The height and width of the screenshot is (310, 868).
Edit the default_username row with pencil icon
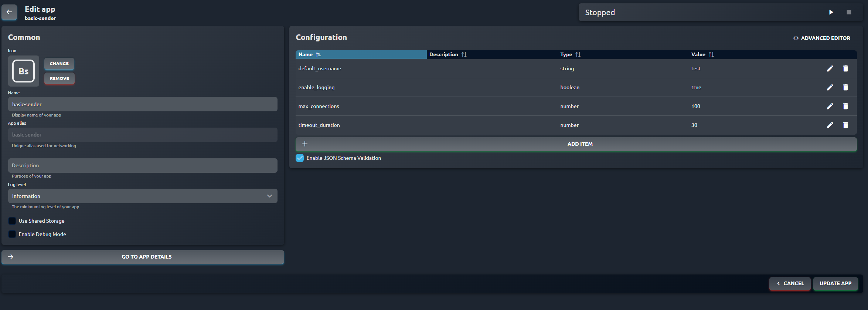click(x=830, y=68)
